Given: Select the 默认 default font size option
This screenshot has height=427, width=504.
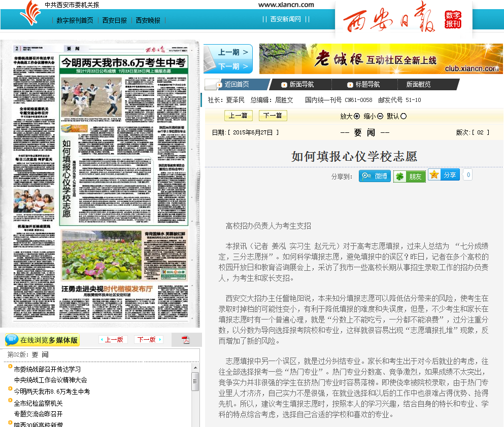Looking at the screenshot, I should pos(404,116).
